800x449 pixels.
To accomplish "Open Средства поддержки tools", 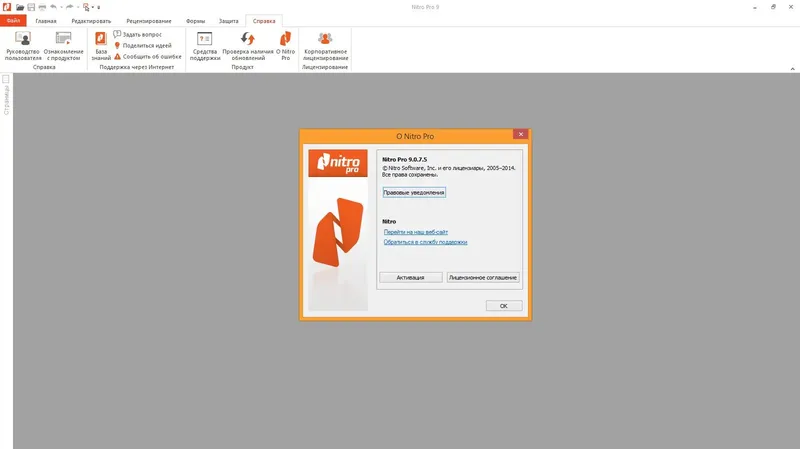I will click(205, 45).
